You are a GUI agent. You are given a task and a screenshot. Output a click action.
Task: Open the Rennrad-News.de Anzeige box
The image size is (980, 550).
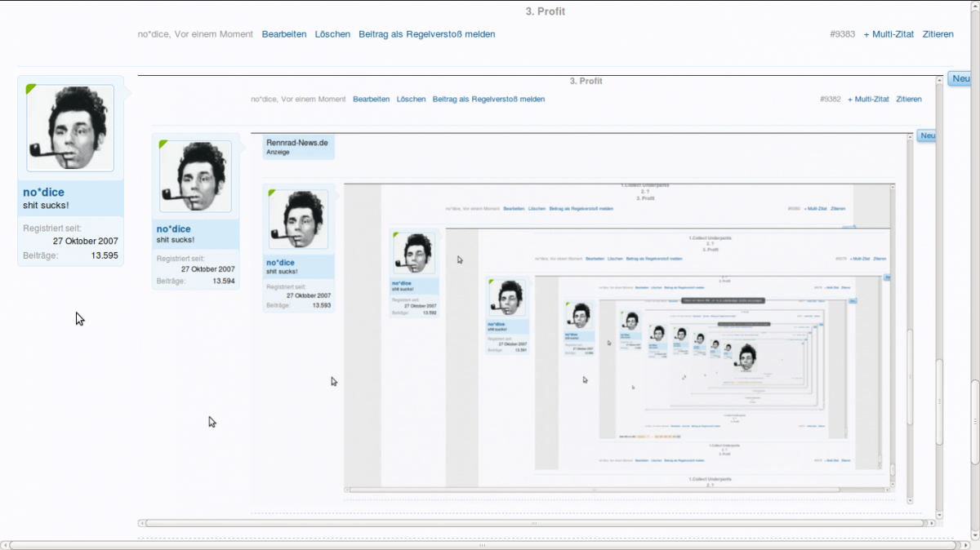tap(297, 146)
